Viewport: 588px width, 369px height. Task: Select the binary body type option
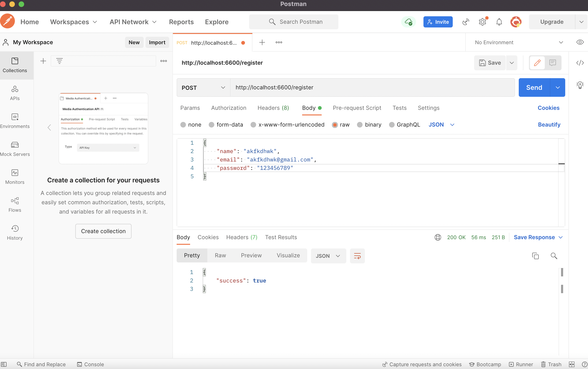click(360, 125)
